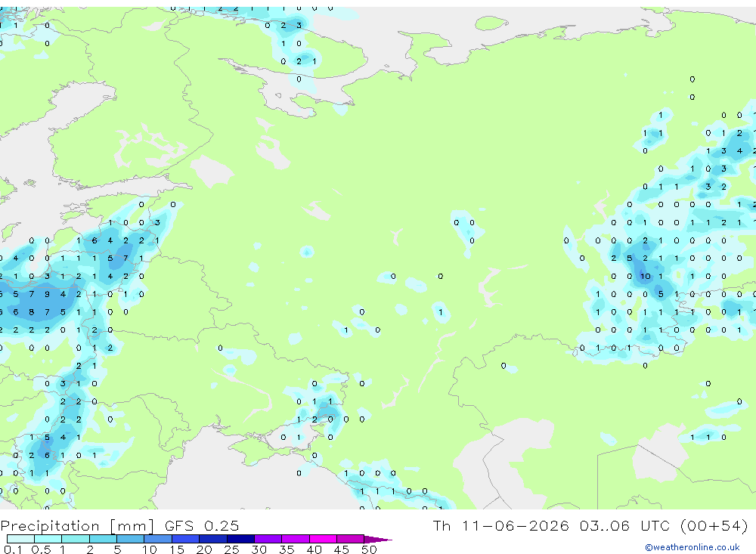Pick the 15–20 mm blue legend swatch
Viewport: 756px width, 554px height.
tap(185, 539)
